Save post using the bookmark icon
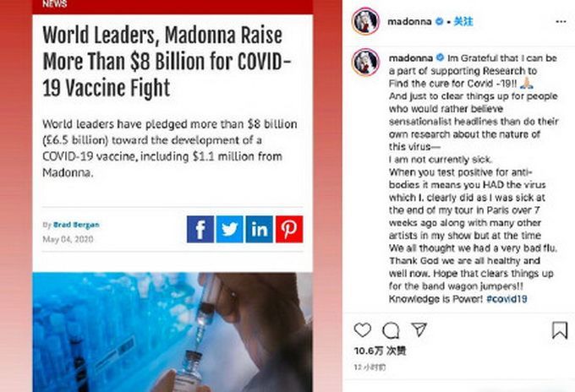This screenshot has height=392, width=575. [560, 330]
